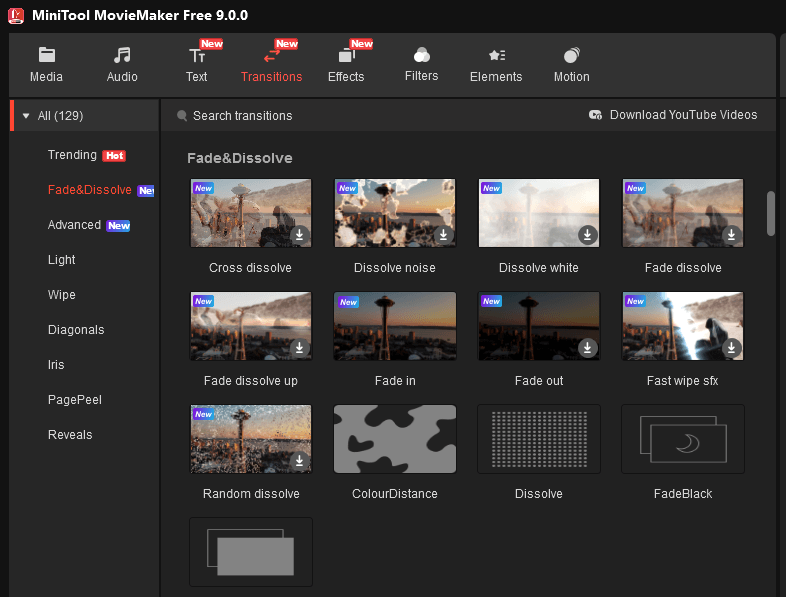Select the Cross dissolve thumbnail
Image resolution: width=786 pixels, height=597 pixels.
coord(251,213)
